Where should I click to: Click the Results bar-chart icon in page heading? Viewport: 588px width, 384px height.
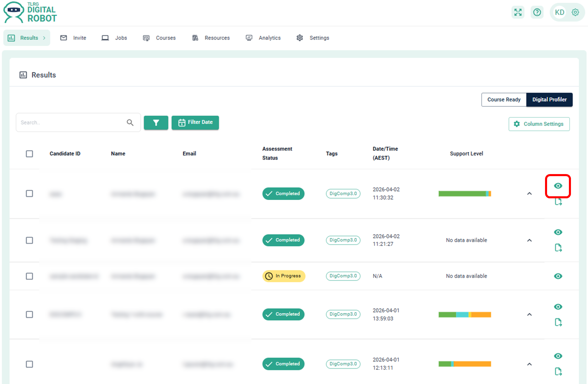tap(23, 75)
